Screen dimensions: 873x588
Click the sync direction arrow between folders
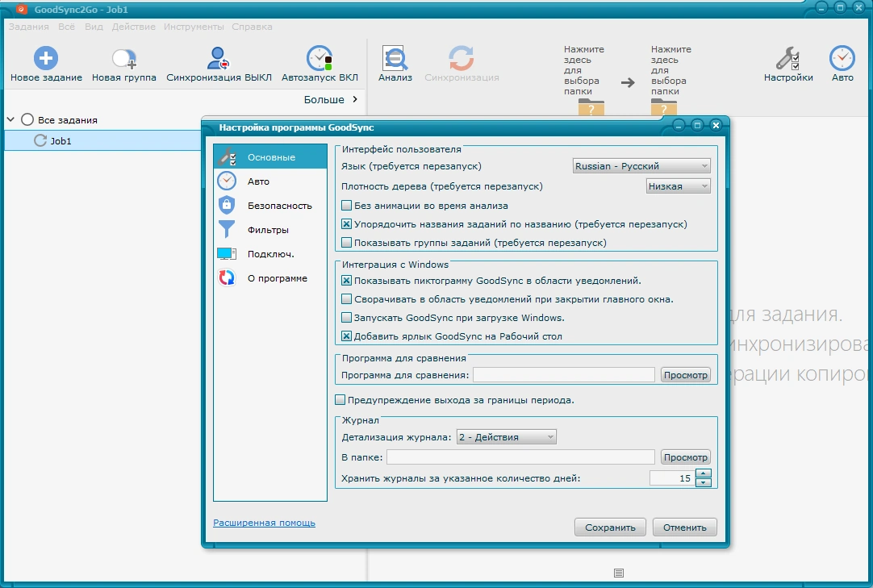click(628, 83)
